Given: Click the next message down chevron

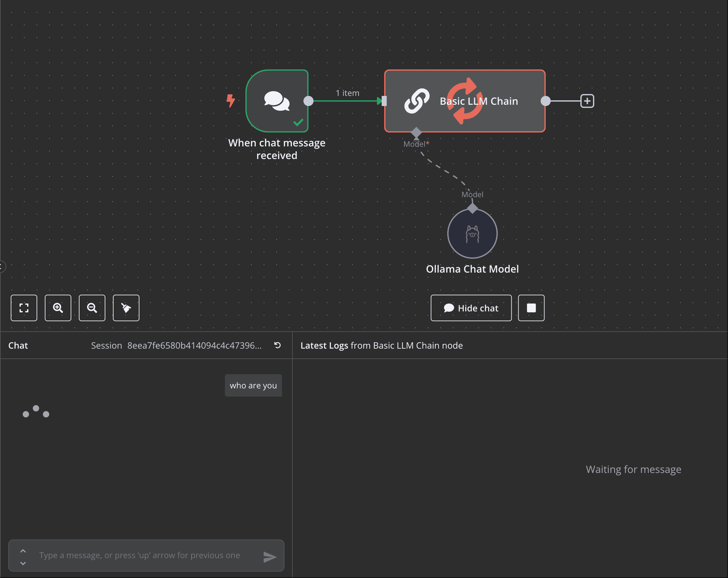Looking at the screenshot, I should coord(23,563).
